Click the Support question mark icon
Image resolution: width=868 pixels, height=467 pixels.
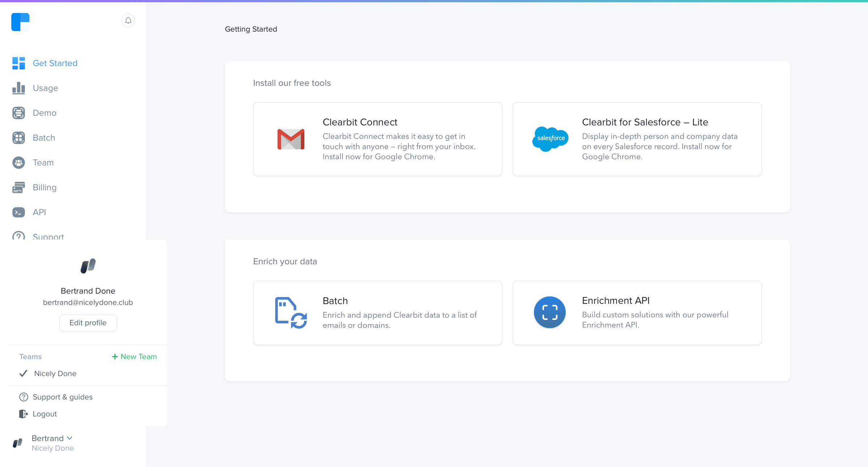18,235
